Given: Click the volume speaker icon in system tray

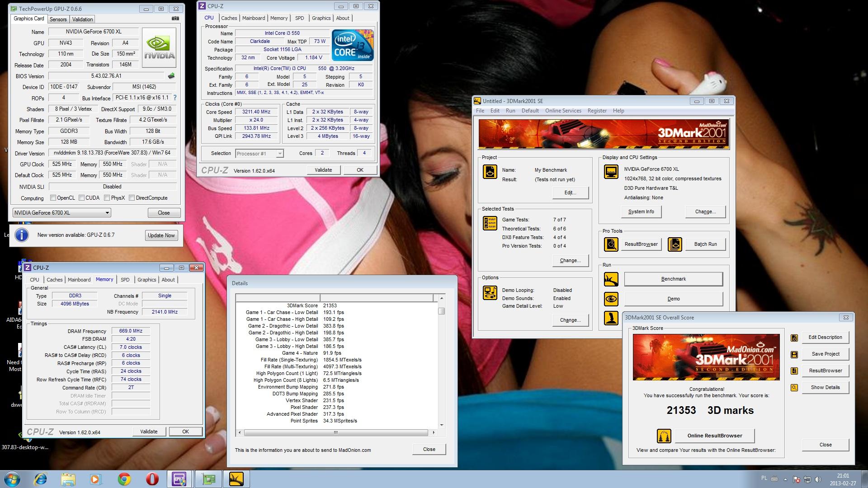Looking at the screenshot, I should point(819,479).
